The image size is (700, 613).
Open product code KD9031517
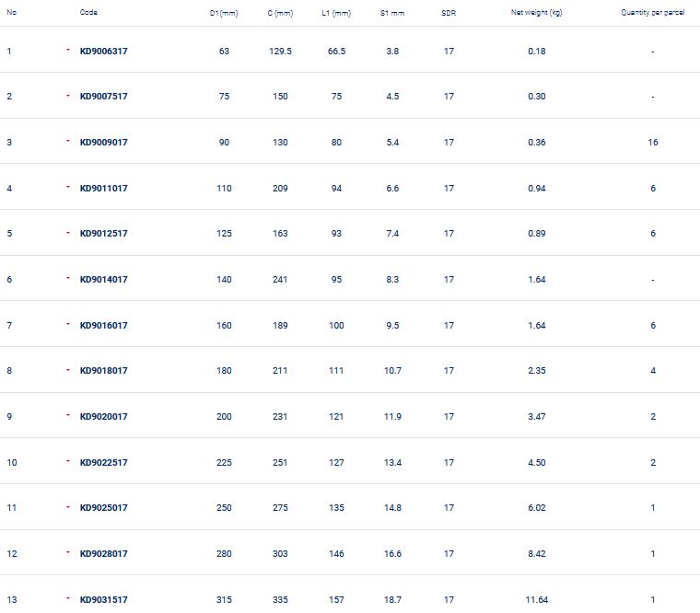(103, 600)
